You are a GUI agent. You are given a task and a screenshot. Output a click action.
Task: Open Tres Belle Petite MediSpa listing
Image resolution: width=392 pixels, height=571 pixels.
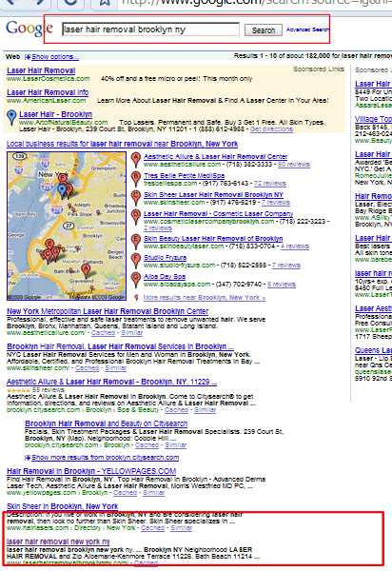[x=184, y=175]
